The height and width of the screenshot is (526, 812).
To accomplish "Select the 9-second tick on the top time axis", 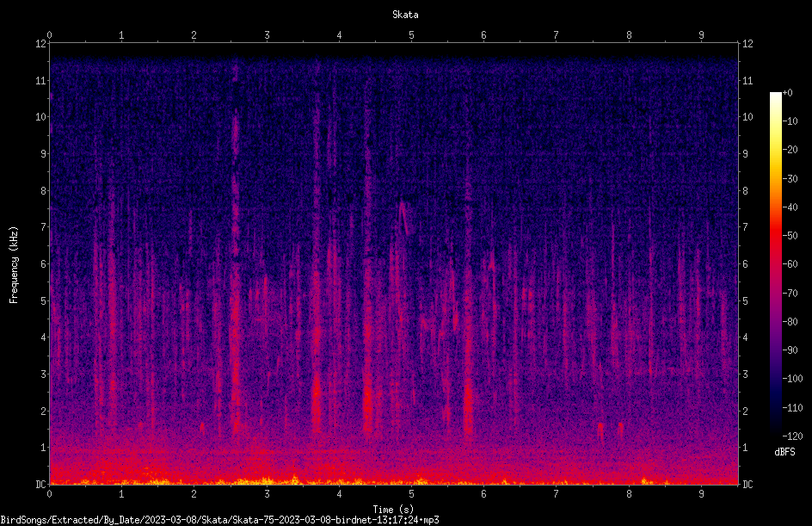I will (701, 35).
